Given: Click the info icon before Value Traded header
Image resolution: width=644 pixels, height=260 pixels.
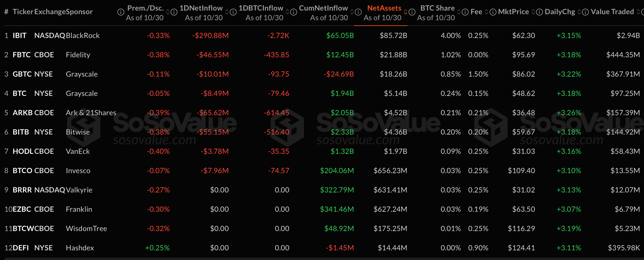Looking at the screenshot, I should coord(585,12).
